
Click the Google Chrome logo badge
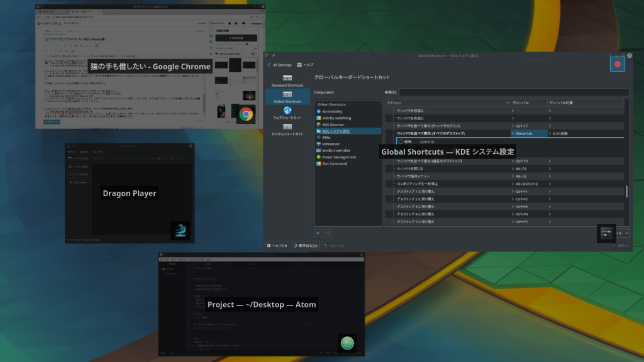(246, 114)
